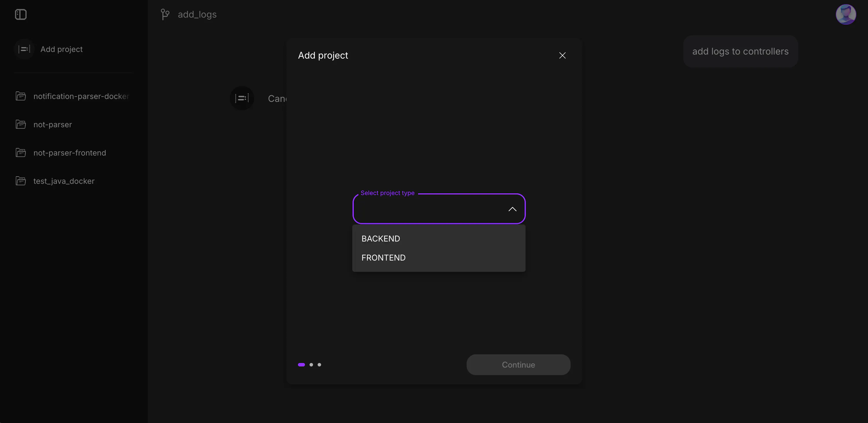The height and width of the screenshot is (423, 868).
Task: Click the add logs to controllers message
Action: click(740, 51)
